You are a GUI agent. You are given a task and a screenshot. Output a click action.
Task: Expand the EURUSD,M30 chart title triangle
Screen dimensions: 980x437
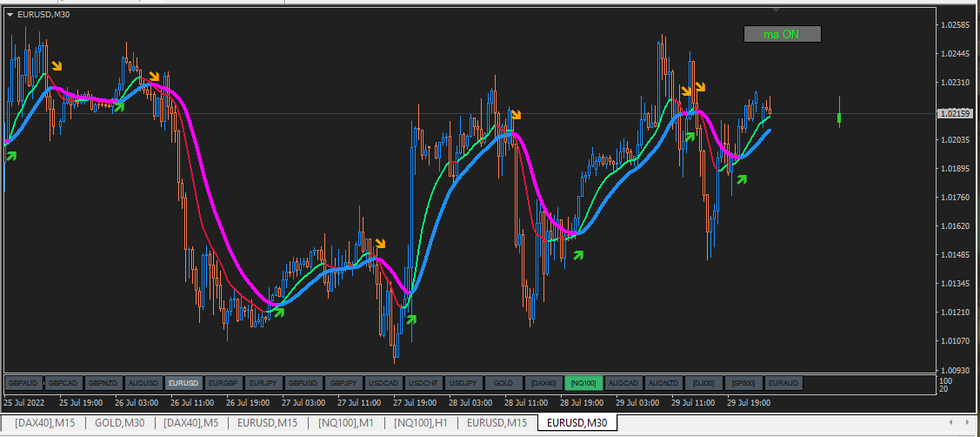(x=10, y=15)
